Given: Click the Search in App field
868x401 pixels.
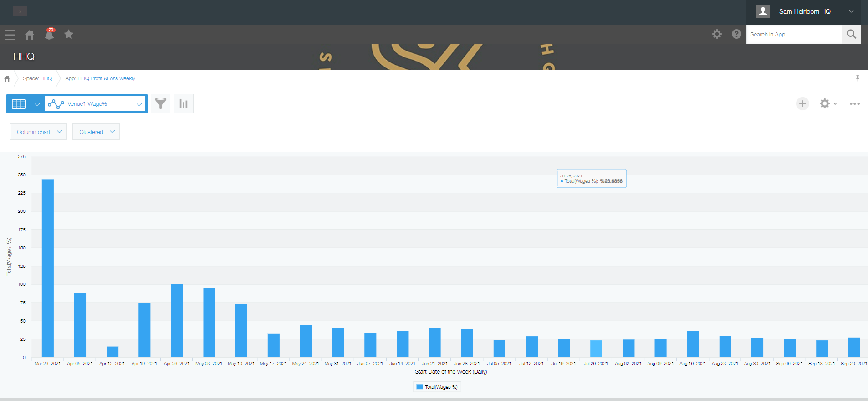Looking at the screenshot, I should coord(793,34).
